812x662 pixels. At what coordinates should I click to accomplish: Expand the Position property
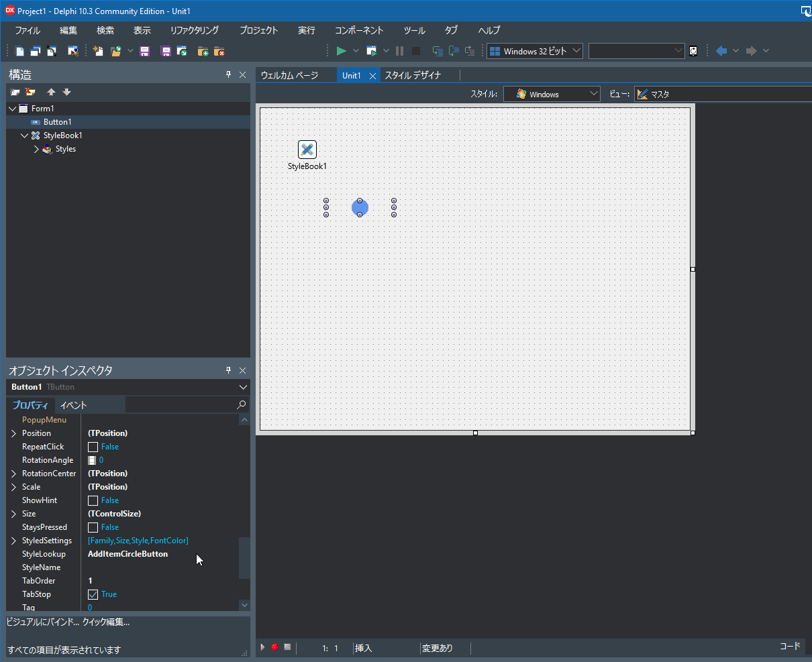pos(13,433)
